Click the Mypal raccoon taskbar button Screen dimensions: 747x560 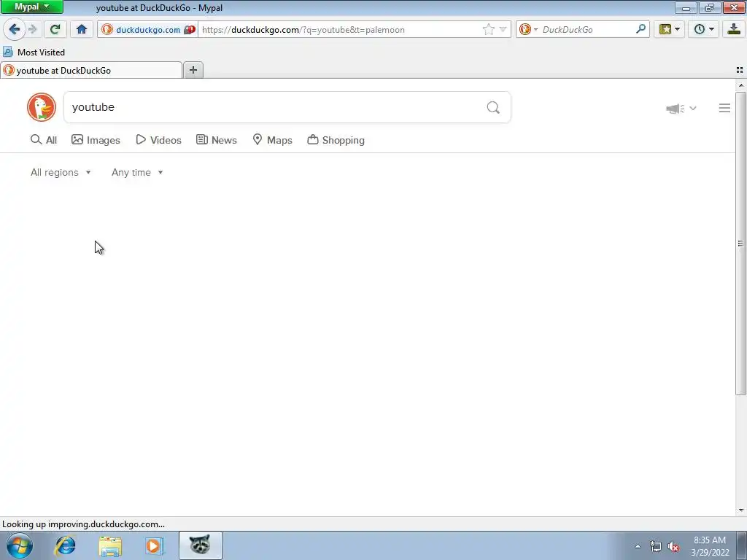[200, 545]
